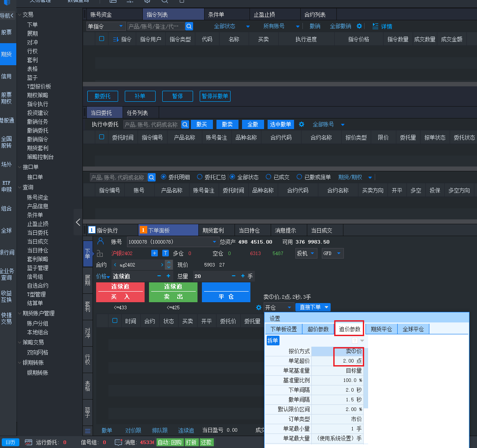
Task: Click hamburger menu icon at bottom left
Action: pos(88,431)
